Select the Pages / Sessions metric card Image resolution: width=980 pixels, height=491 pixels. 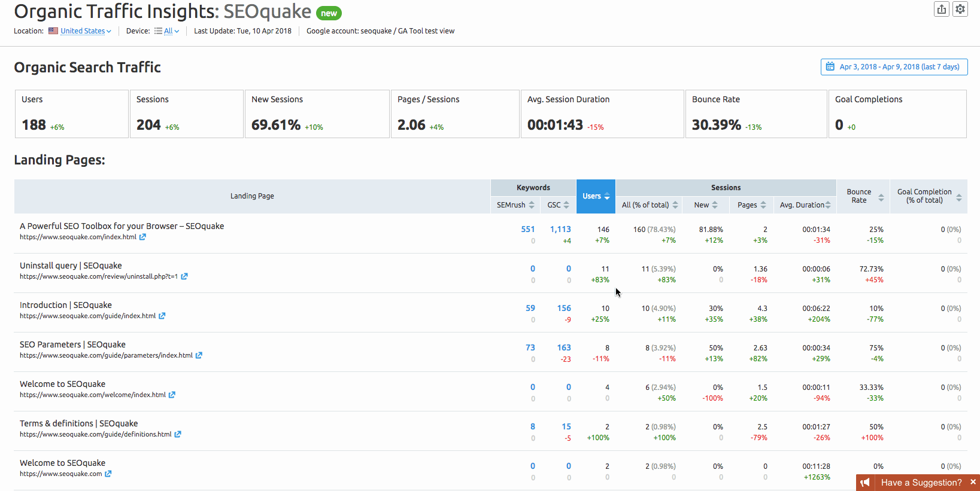coord(455,114)
